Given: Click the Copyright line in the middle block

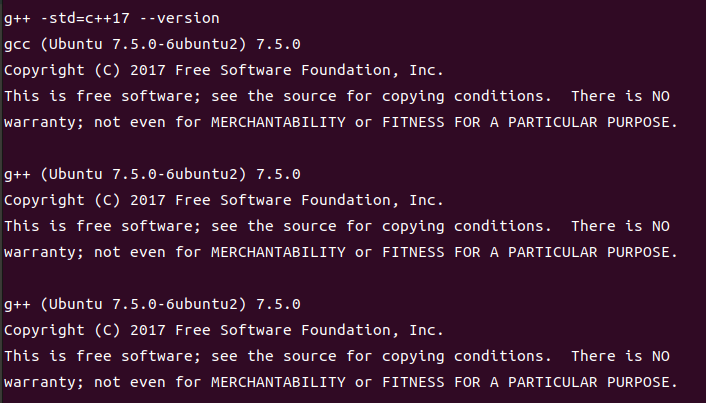Looking at the screenshot, I should coord(224,200).
